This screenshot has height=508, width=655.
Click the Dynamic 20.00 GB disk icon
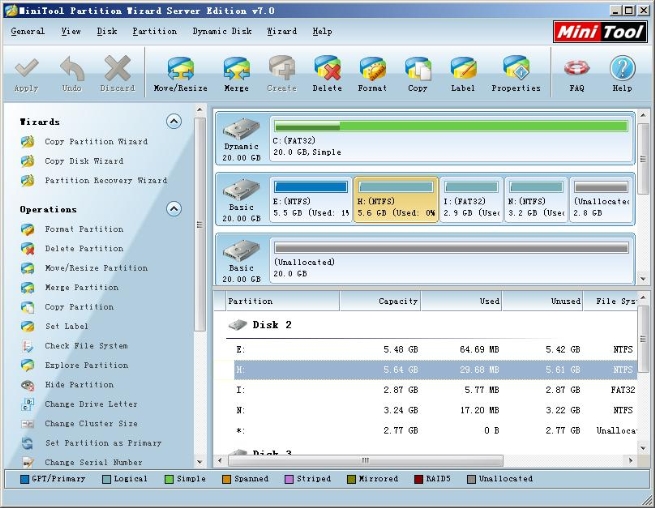(241, 129)
